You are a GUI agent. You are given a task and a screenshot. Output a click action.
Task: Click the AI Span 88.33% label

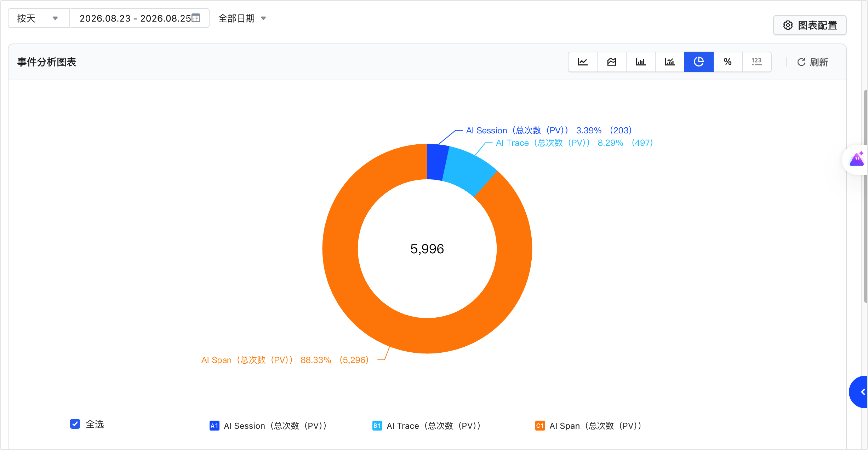click(x=285, y=360)
